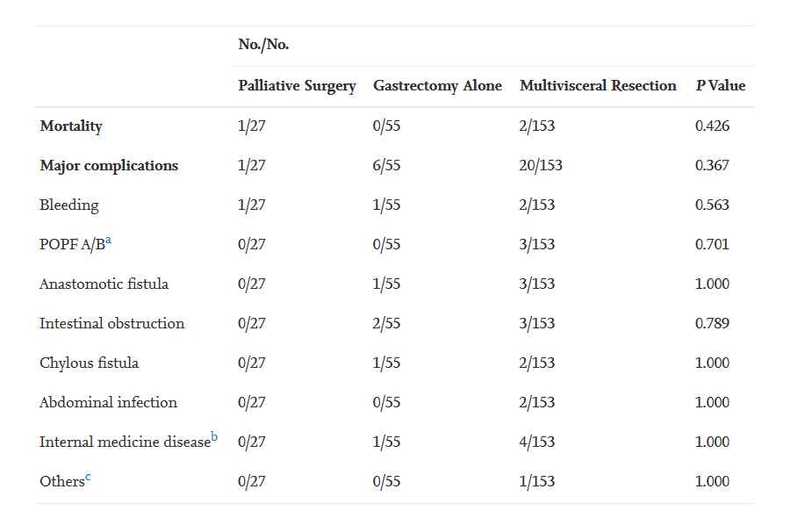Select the Abdominal infection row label
This screenshot has width=812, height=518.
108,403
